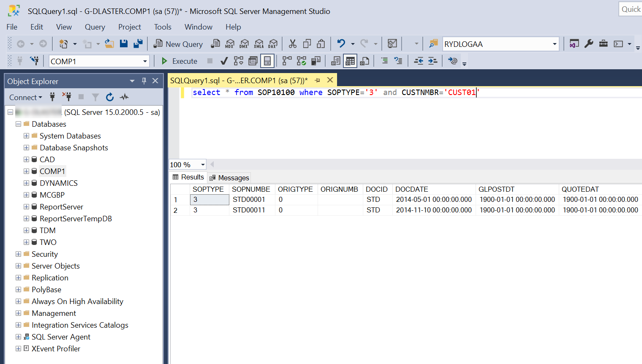Click the Execute query button
Screen dimensions: 642x364
click(x=180, y=61)
